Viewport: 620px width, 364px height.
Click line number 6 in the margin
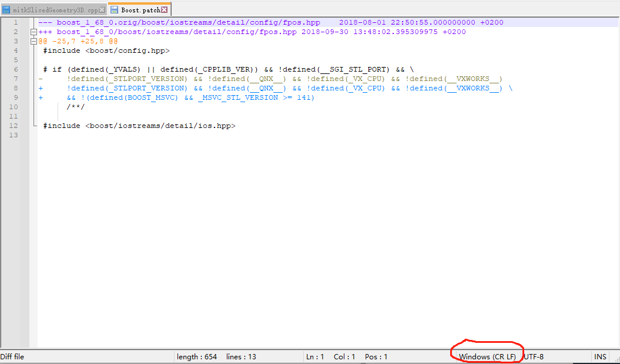[15, 69]
